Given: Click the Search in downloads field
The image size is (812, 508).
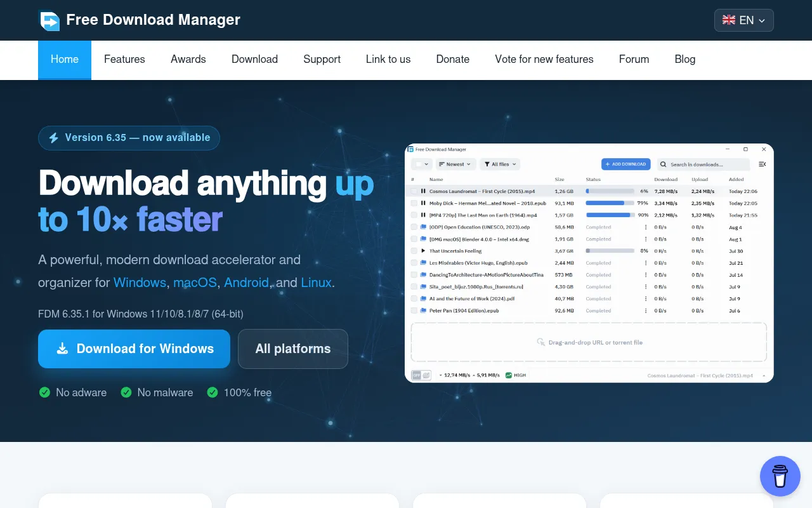Looking at the screenshot, I should [703, 164].
